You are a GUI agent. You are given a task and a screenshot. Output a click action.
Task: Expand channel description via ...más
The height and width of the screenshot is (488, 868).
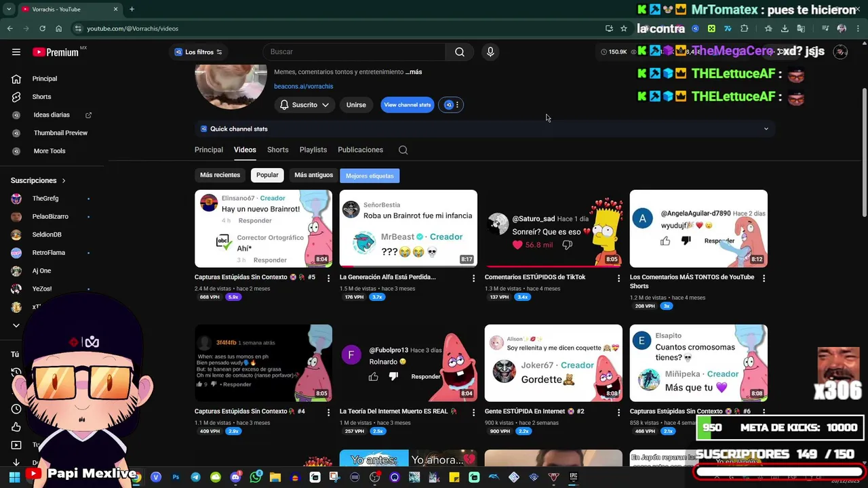click(414, 72)
